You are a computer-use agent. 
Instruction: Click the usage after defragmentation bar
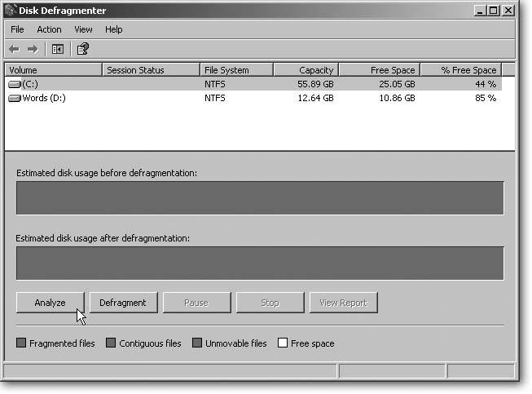260,263
